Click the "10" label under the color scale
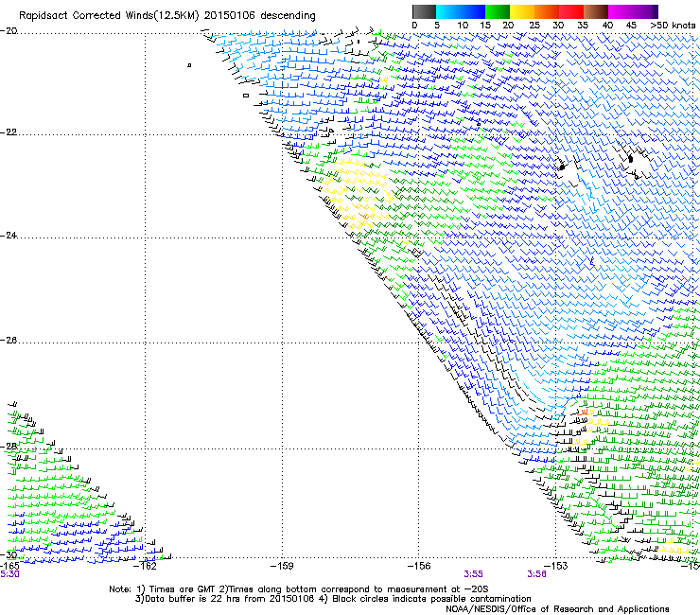Image resolution: width=700 pixels, height=615 pixels. click(x=463, y=26)
